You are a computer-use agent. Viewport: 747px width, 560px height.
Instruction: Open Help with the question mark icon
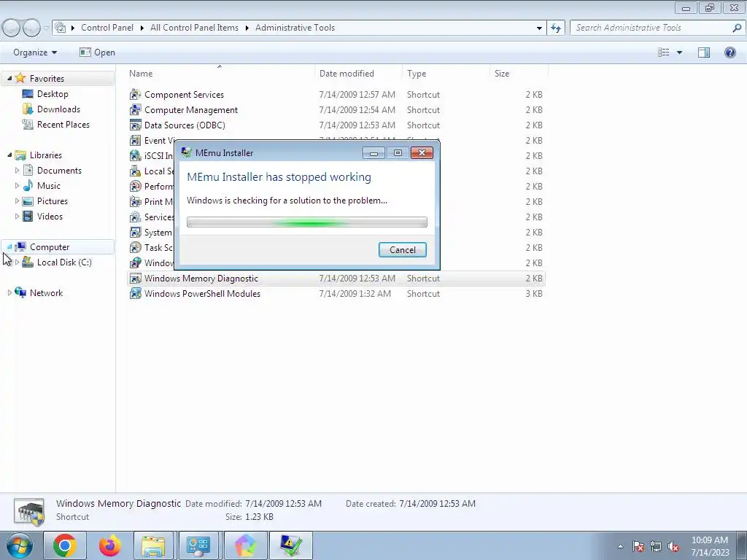pos(729,52)
